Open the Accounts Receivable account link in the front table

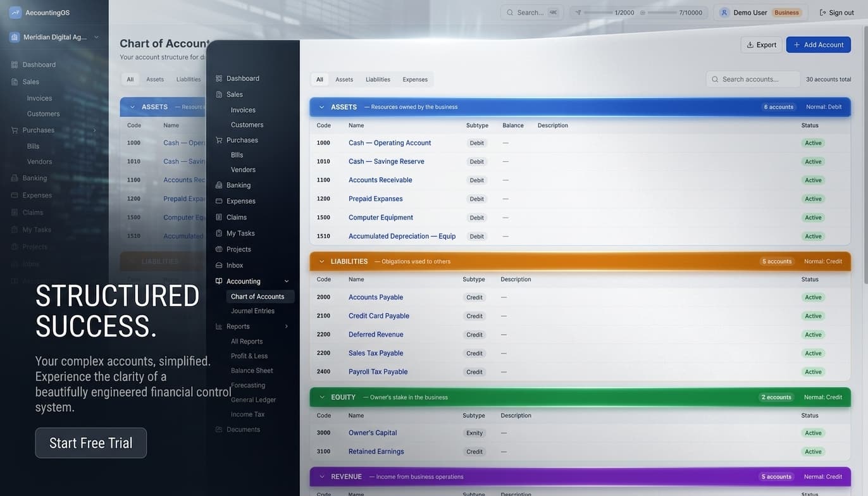coord(380,180)
